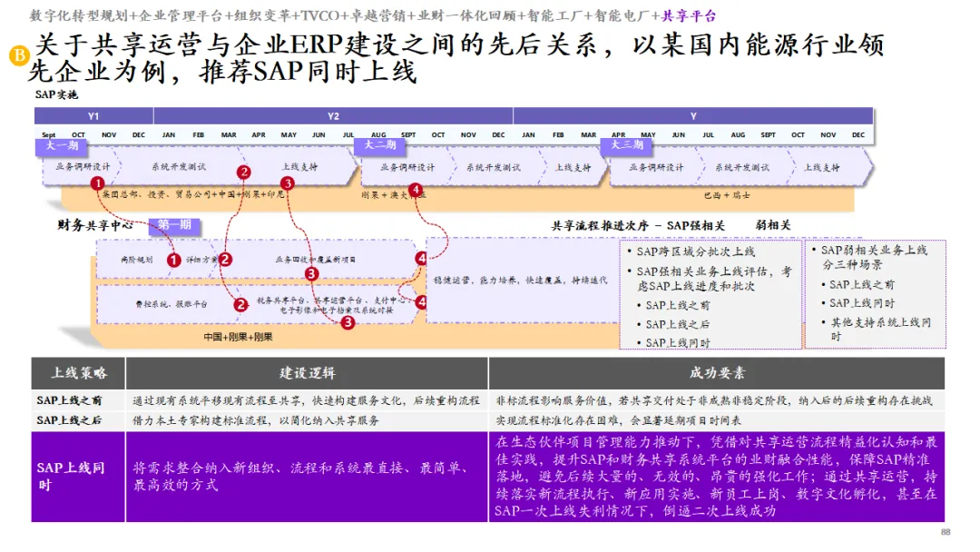Click the 费控系统、报账平台 box
Screen dimensions: 980x552
tap(171, 304)
